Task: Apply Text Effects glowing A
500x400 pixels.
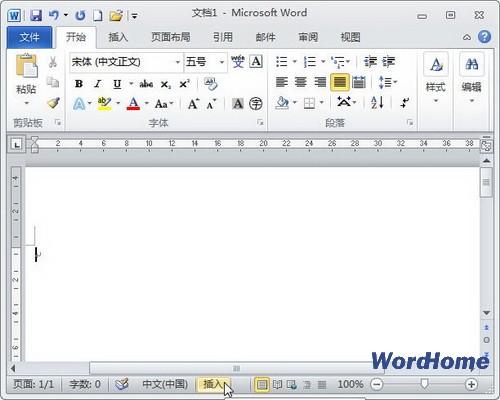Action: coord(79,104)
